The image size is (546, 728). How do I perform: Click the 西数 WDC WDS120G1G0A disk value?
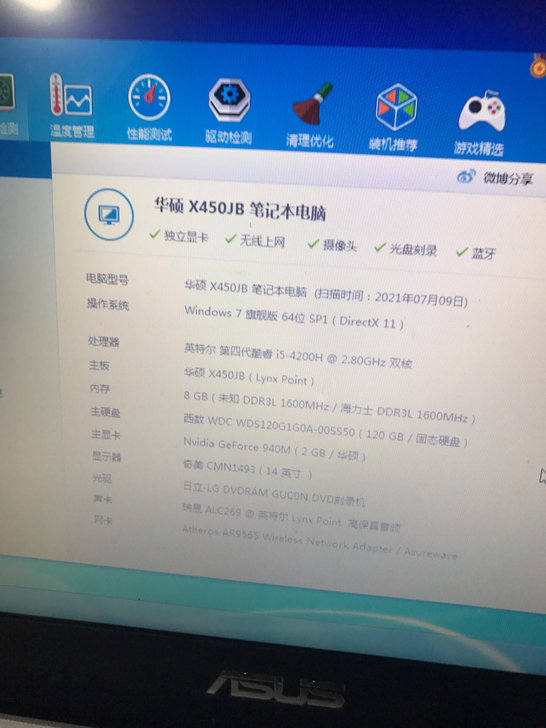(x=325, y=430)
